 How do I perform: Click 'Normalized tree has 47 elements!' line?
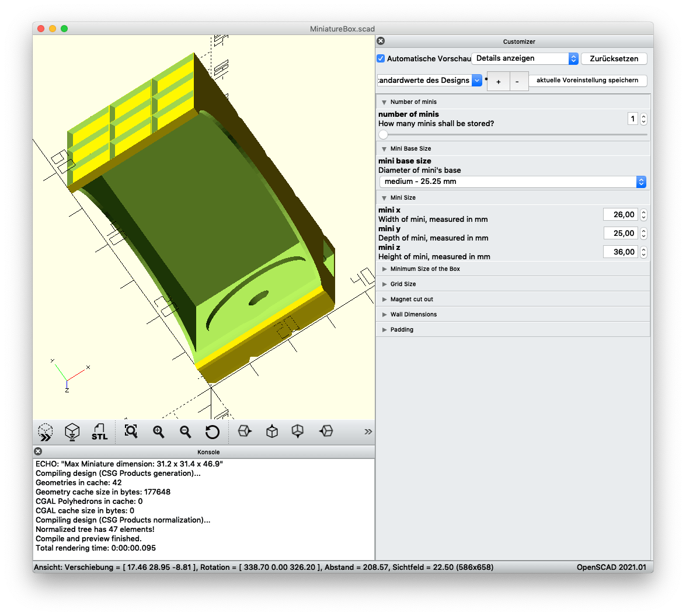[95, 530]
